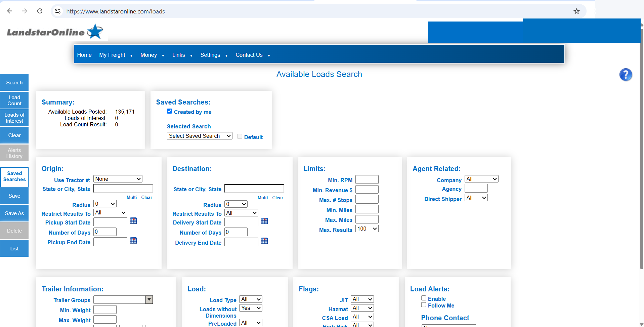Open the Money menu
This screenshot has height=327, width=644.
(152, 55)
